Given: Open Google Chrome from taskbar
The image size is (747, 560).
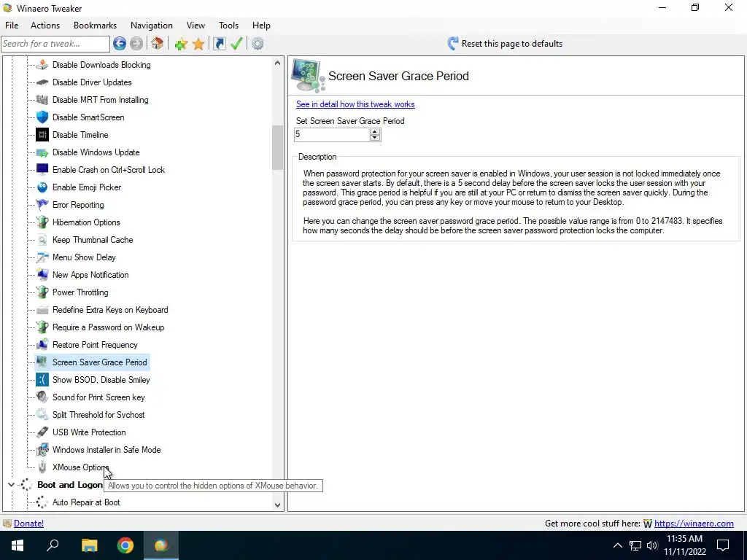Looking at the screenshot, I should coord(125,545).
